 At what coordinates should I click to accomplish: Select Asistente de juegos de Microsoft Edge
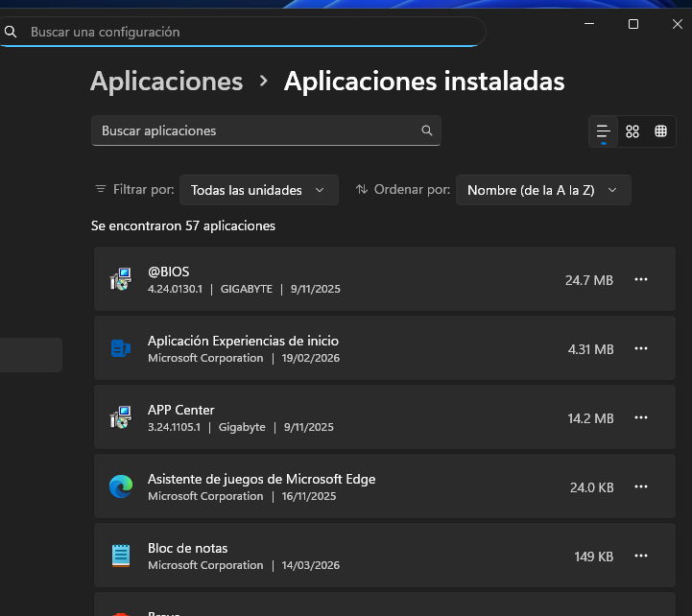click(262, 479)
